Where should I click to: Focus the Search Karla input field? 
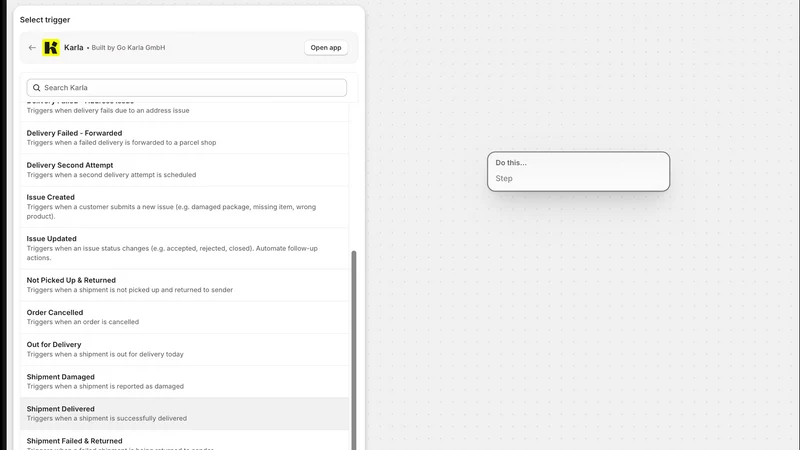(x=187, y=88)
